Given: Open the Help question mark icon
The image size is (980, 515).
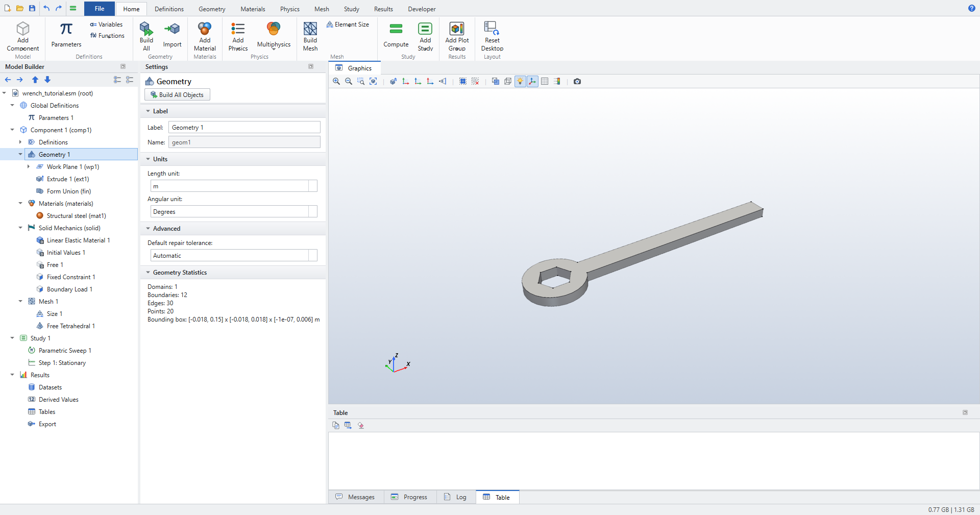Looking at the screenshot, I should [x=972, y=8].
